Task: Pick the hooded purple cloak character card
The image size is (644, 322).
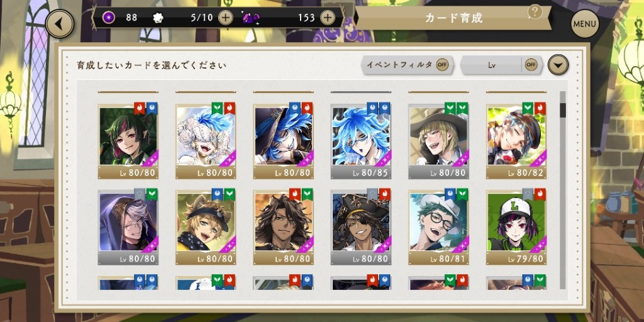Action: [x=128, y=226]
